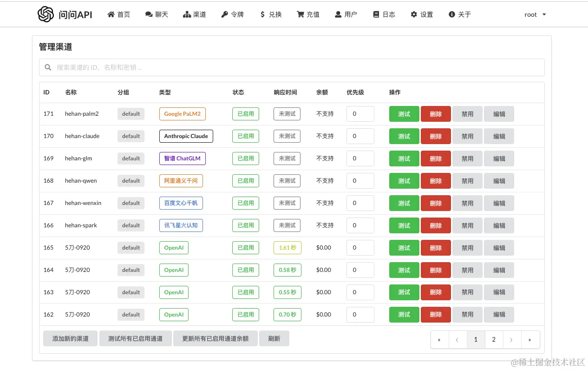Go to pagination page 2
The image size is (588, 370).
pos(494,340)
